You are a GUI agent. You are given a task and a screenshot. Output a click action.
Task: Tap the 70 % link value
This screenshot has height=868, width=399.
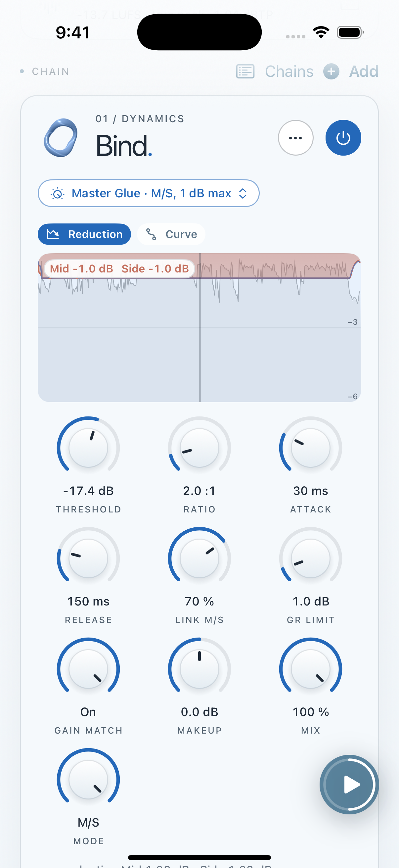click(199, 602)
